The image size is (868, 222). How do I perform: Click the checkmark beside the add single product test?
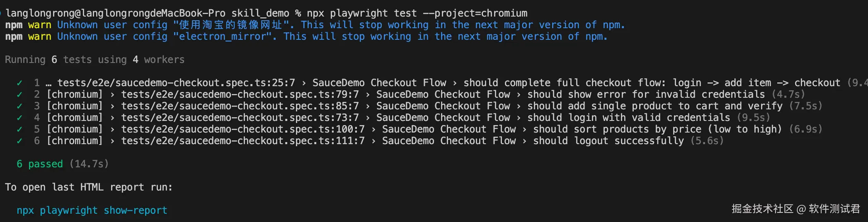tap(19, 106)
